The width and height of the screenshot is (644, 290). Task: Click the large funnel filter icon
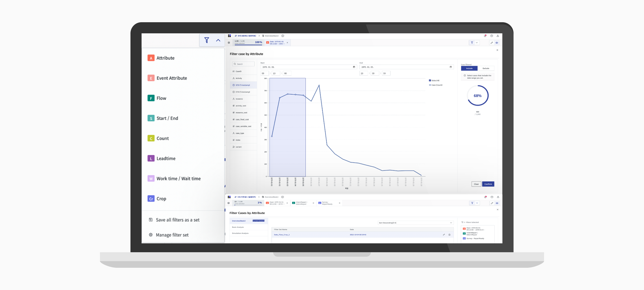[207, 40]
